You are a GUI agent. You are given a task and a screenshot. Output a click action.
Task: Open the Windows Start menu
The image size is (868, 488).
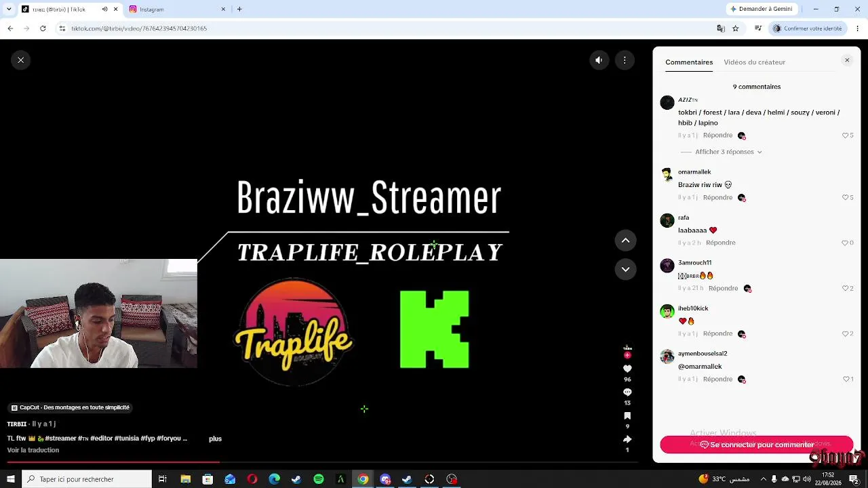click(10, 479)
